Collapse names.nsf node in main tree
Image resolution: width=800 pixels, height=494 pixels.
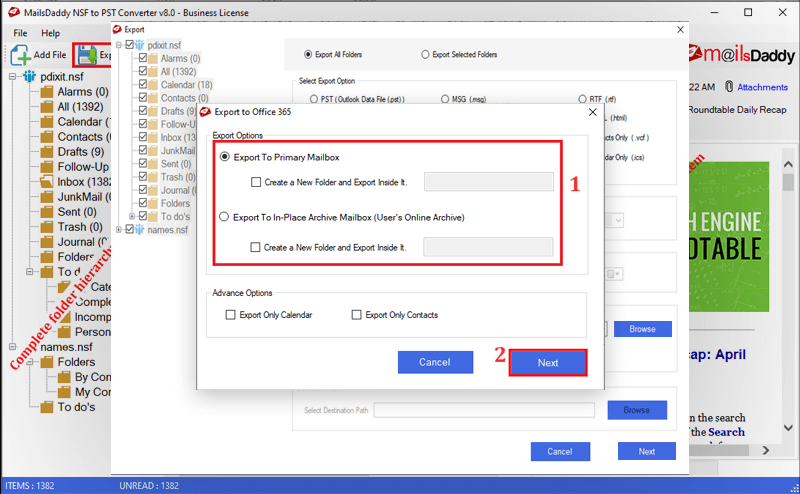[12, 347]
